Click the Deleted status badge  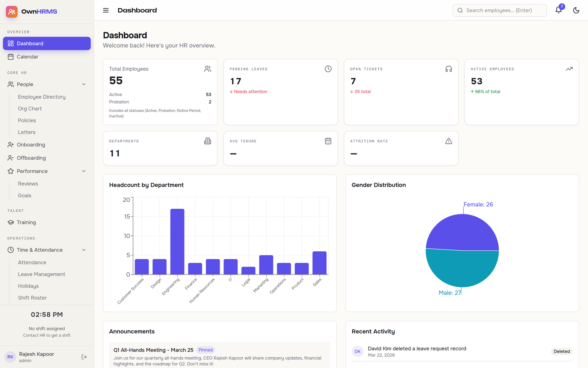pyautogui.click(x=562, y=351)
